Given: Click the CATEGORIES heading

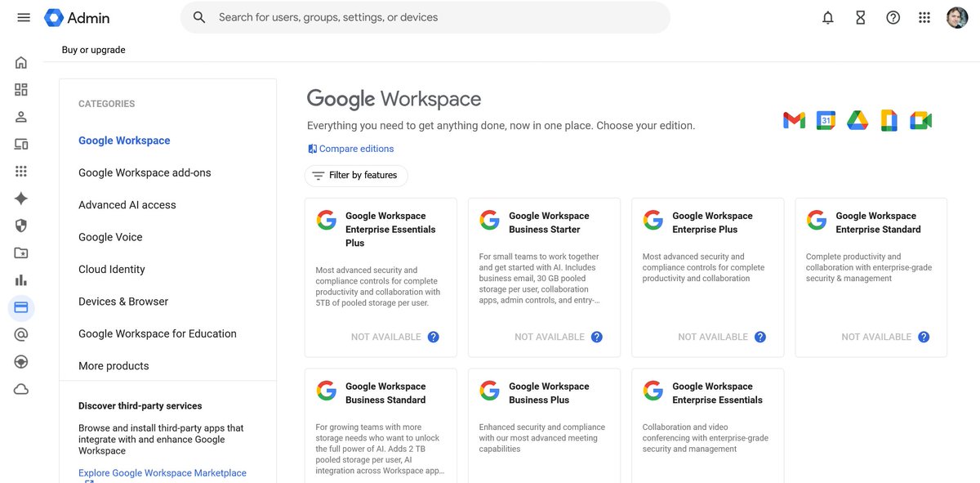Looking at the screenshot, I should point(107,104).
